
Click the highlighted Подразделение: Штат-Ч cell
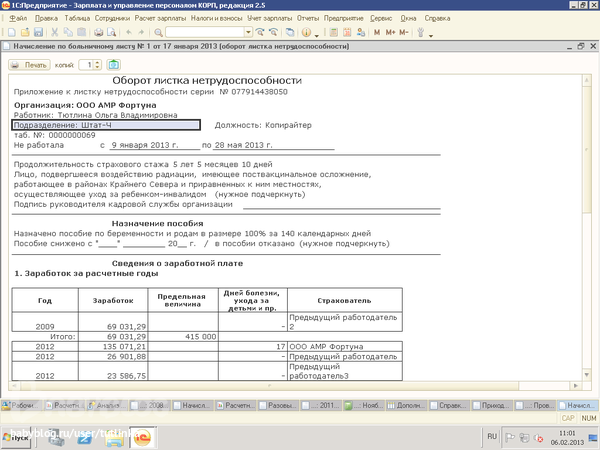coord(105,125)
